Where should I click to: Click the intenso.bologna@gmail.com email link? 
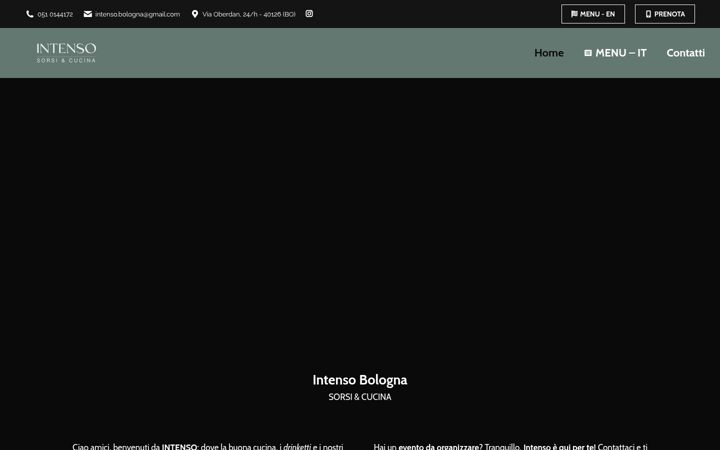coord(137,14)
